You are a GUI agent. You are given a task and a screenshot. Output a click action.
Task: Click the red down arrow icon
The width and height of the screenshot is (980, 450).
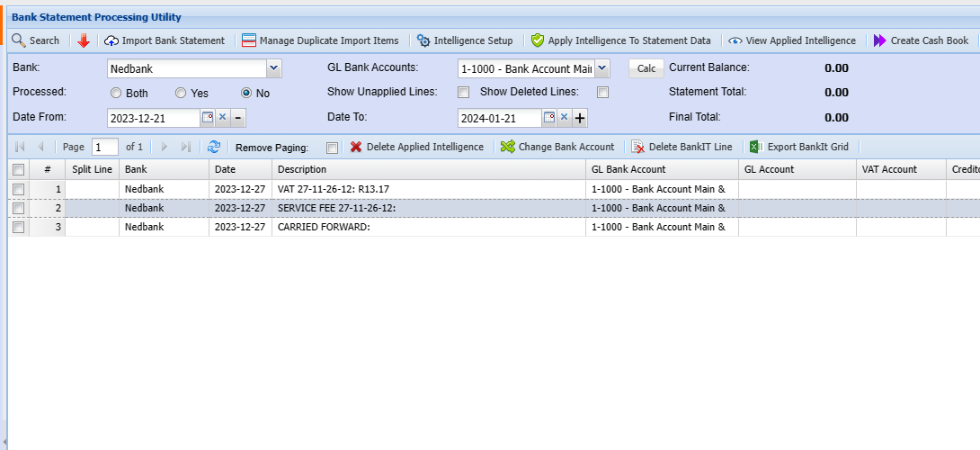tap(84, 40)
